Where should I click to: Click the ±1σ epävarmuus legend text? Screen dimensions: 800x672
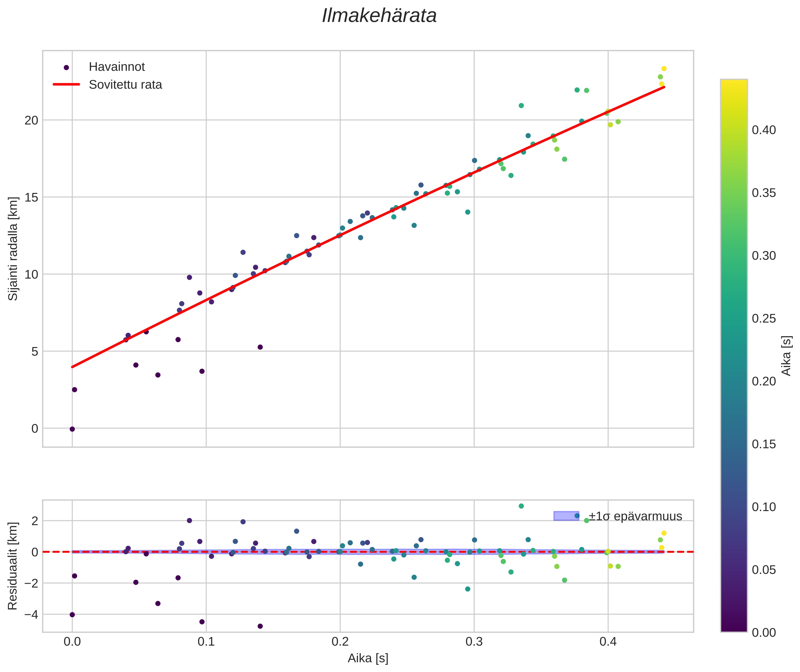635,516
